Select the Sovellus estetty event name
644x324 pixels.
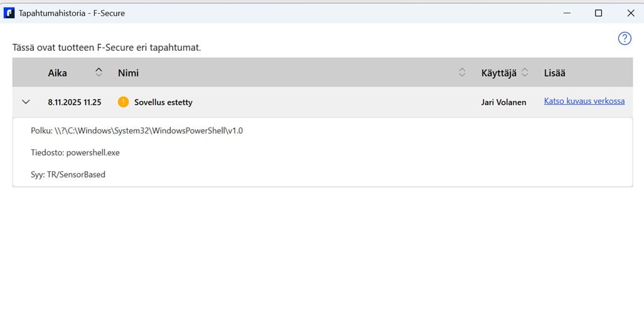coord(163,102)
